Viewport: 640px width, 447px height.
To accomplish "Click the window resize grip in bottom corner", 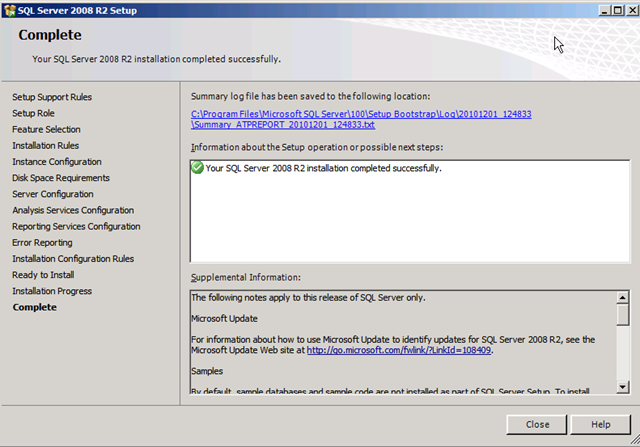I will pos(635,439).
